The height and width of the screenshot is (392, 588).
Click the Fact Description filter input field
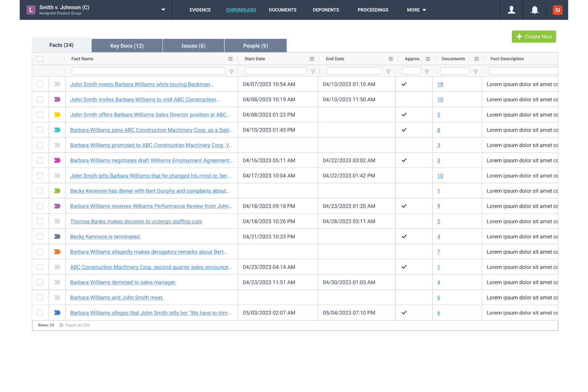(523, 71)
